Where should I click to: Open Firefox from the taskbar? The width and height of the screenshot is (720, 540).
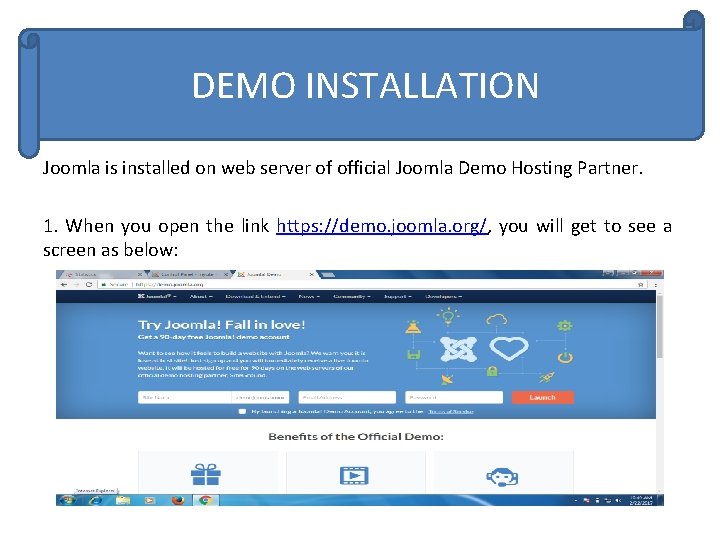[178, 500]
